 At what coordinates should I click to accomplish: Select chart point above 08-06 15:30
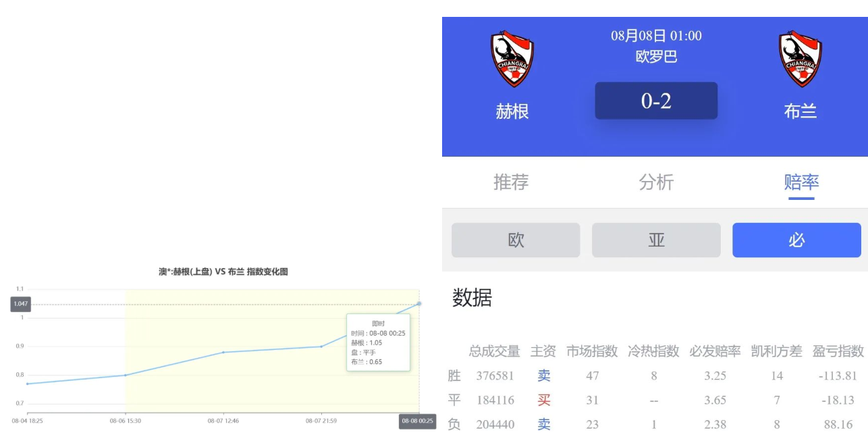coord(126,375)
